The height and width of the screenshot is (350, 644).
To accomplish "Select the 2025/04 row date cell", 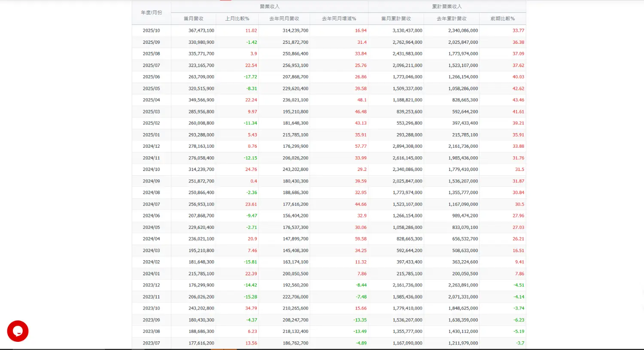I will (151, 100).
